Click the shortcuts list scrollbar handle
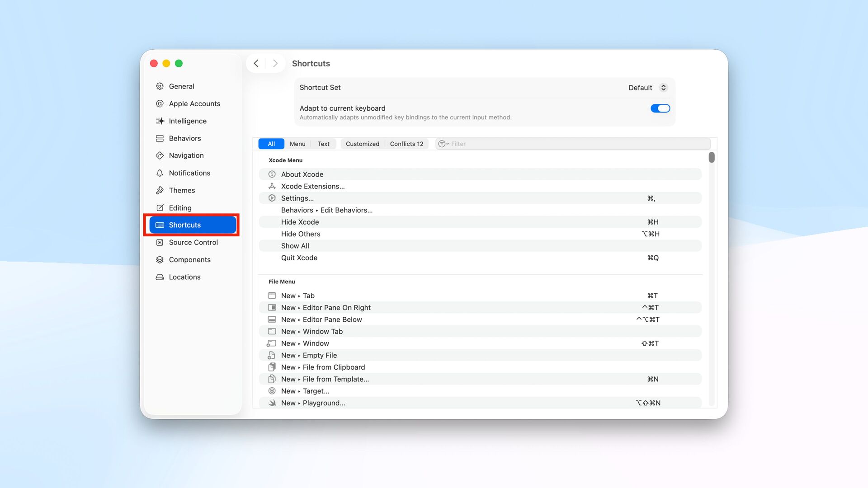The height and width of the screenshot is (488, 868). pos(712,158)
